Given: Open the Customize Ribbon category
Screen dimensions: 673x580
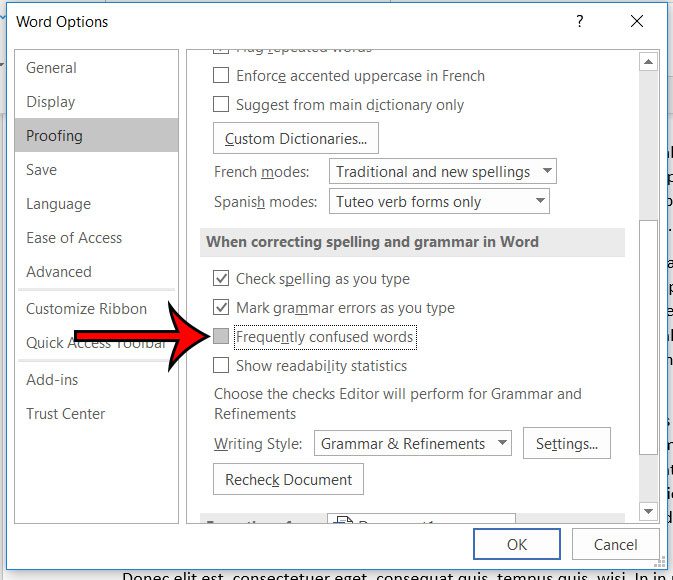Looking at the screenshot, I should click(x=96, y=309).
